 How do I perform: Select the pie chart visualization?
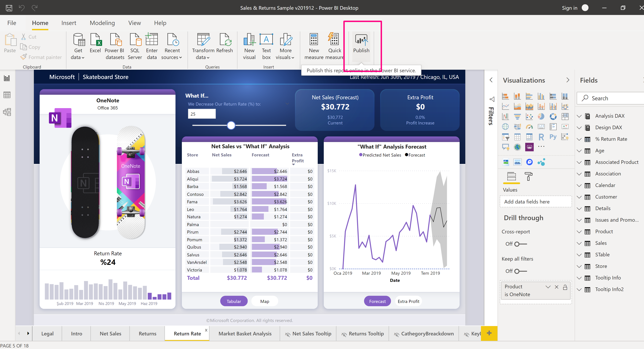coord(541,116)
